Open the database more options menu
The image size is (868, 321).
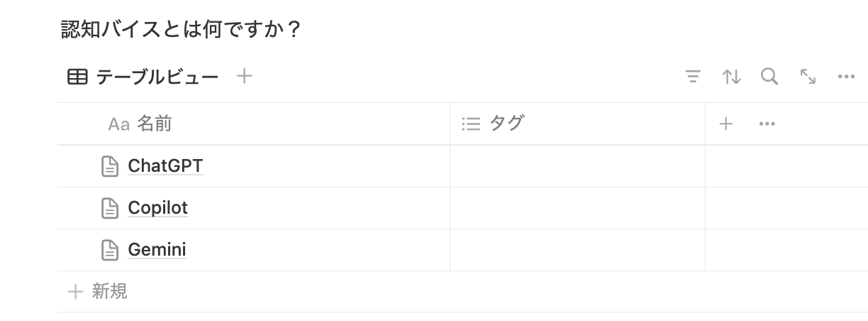point(846,77)
